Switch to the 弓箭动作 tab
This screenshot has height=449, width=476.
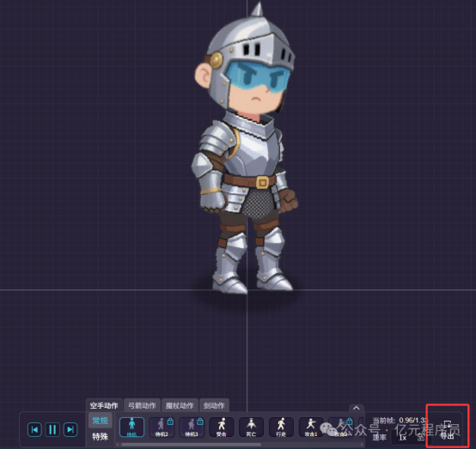(x=142, y=405)
